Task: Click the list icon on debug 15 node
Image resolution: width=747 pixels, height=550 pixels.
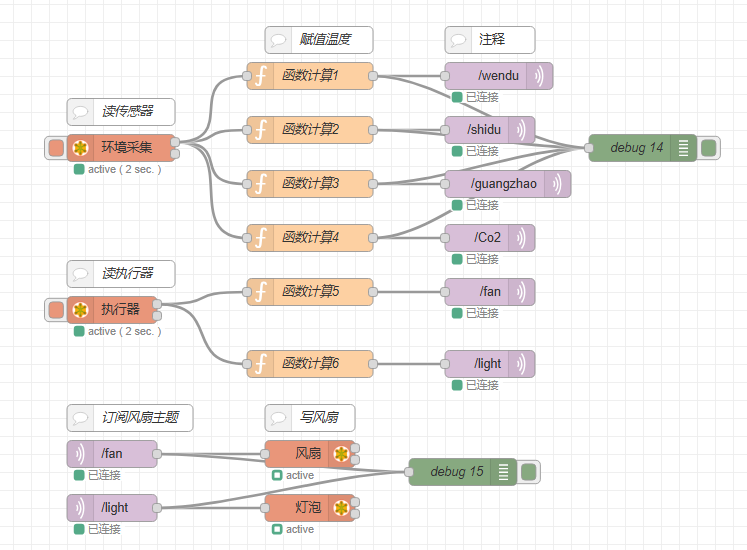Action: (x=503, y=472)
